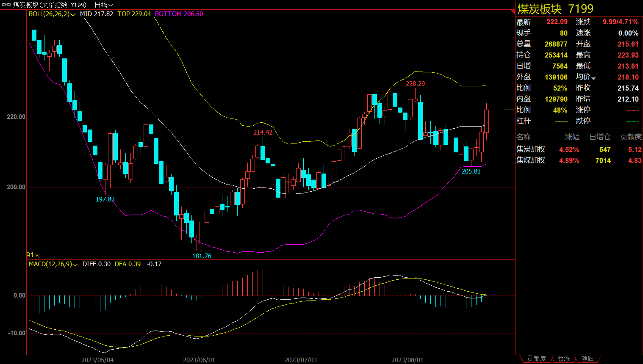Click the 焦煤加权 日增仓 value 7014

click(603, 160)
